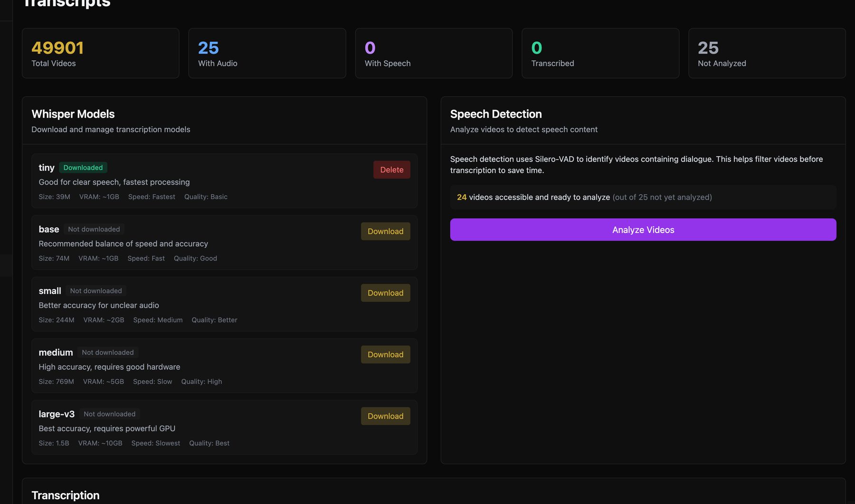Viewport: 855px width, 504px height.
Task: Click the green Downloaded badge on tiny
Action: pyautogui.click(x=83, y=168)
